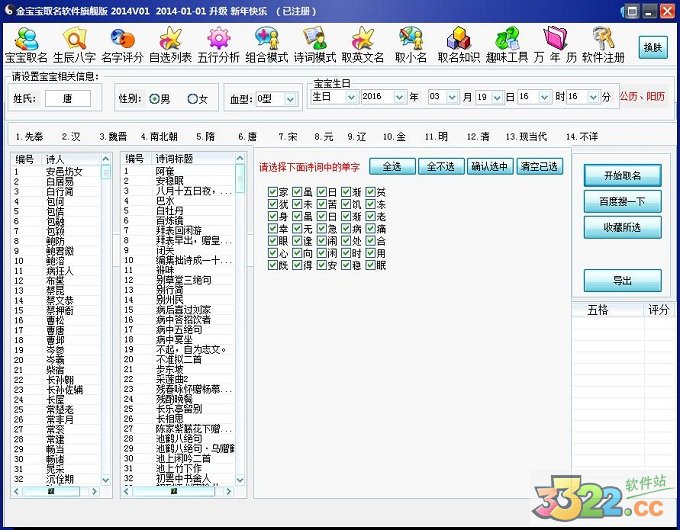Select the 11.明 dynasty tab
The image size is (680, 530).
436,137
